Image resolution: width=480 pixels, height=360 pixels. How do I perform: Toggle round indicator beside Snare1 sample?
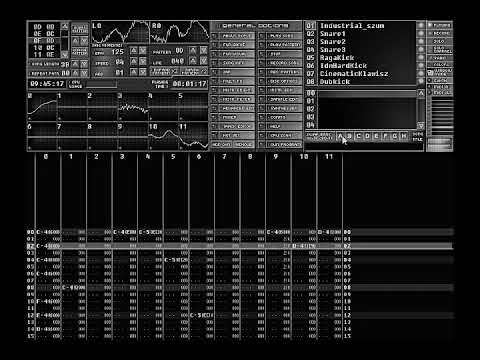[x=421, y=33]
